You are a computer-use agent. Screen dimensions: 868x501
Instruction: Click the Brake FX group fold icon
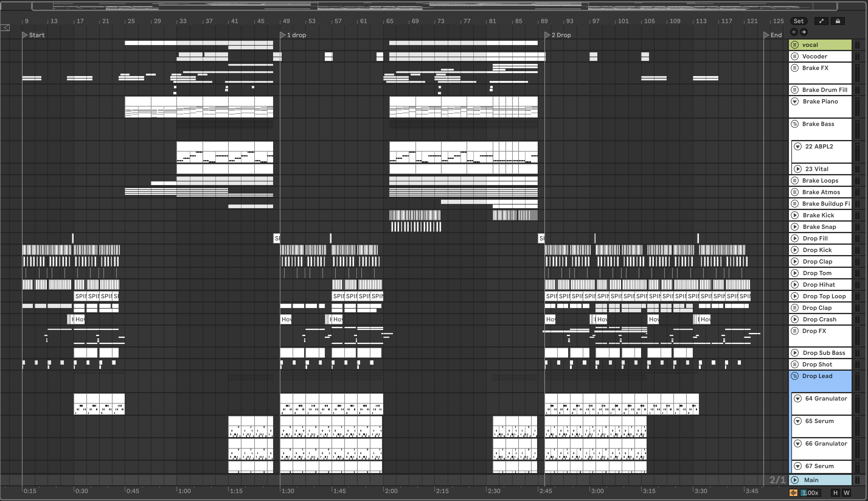coord(794,68)
